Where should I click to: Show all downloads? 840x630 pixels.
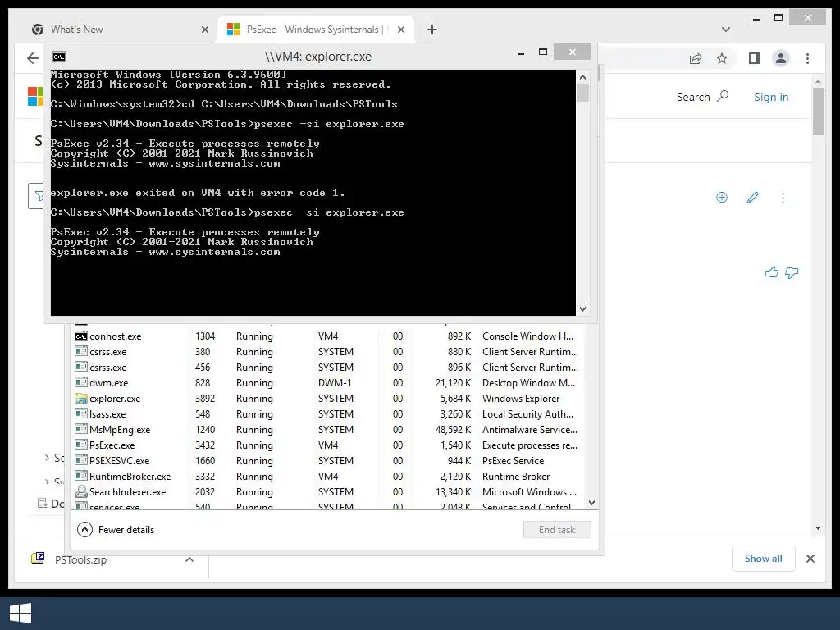(763, 558)
